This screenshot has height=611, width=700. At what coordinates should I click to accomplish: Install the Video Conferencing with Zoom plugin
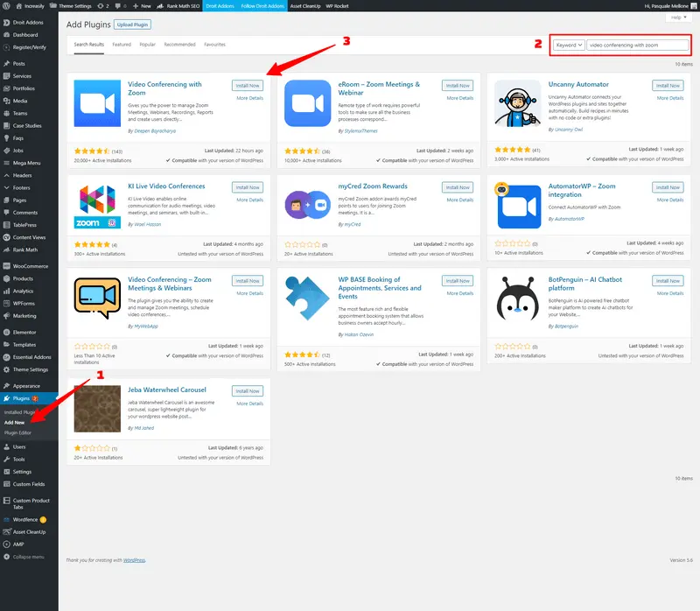[x=248, y=86]
